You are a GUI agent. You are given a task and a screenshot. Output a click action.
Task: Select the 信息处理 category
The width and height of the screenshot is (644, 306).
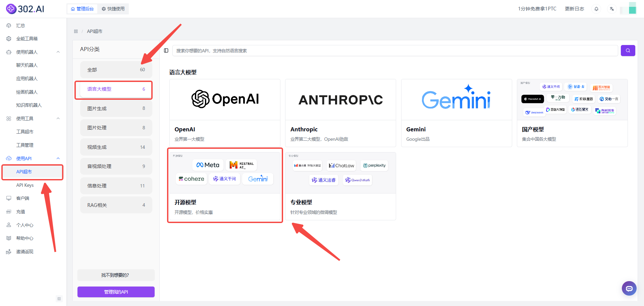click(116, 186)
